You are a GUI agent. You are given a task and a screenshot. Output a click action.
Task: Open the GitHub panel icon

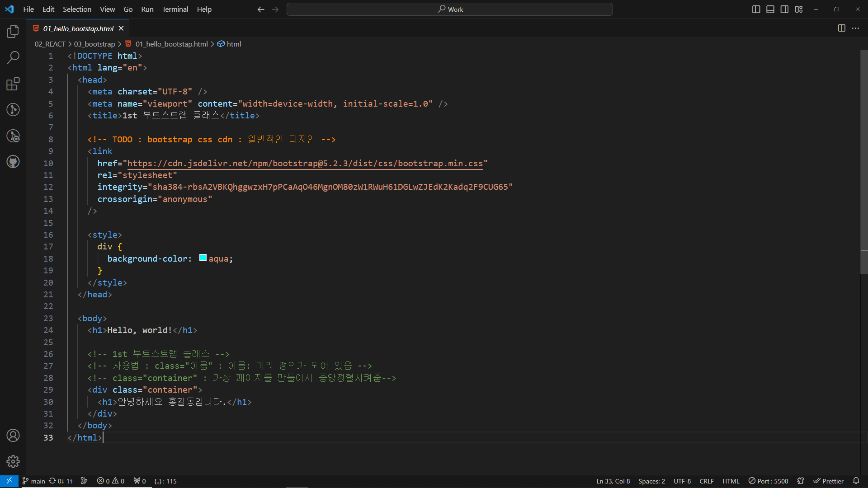point(13,162)
